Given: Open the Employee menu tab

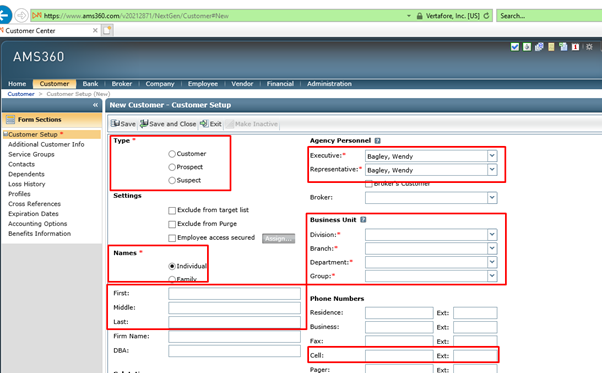Looking at the screenshot, I should tap(203, 84).
